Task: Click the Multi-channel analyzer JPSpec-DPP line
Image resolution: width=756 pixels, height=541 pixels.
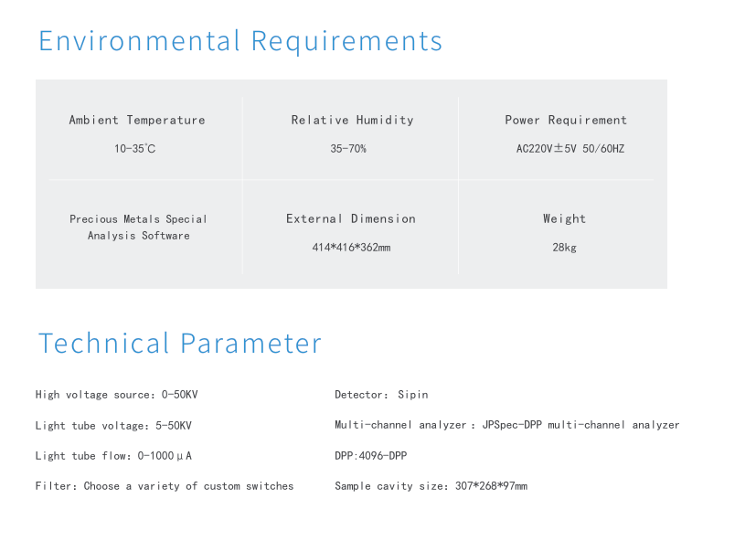Action: 507,425
